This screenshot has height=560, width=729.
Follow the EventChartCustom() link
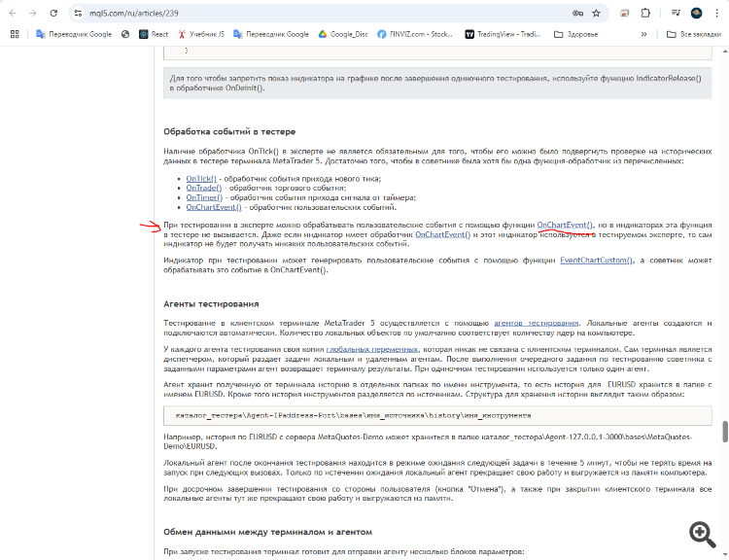(597, 260)
